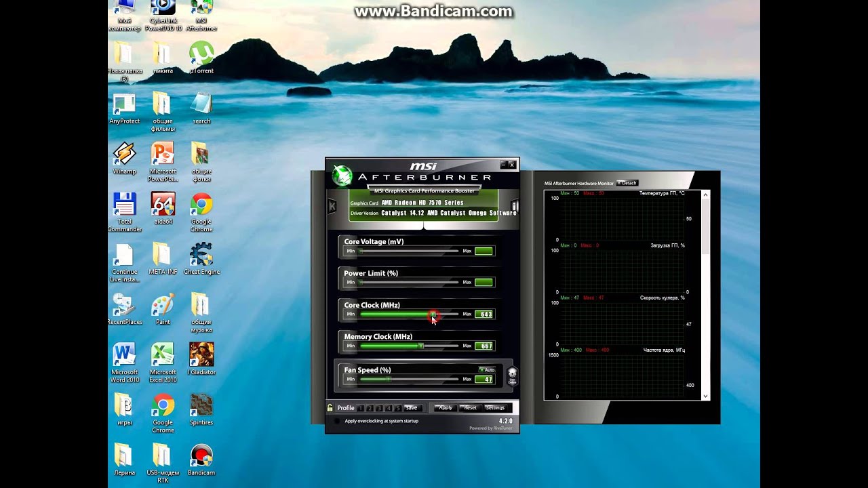Select profile slot 3

379,408
